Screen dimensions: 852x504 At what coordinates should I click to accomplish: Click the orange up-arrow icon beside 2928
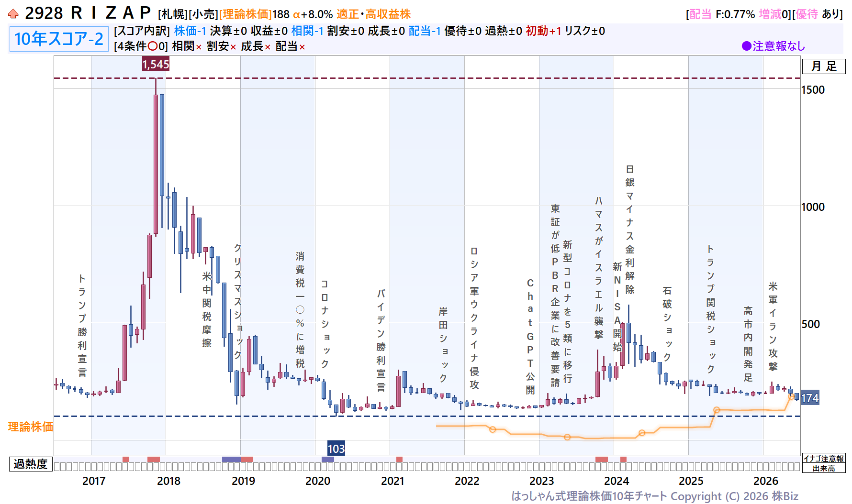coord(13,14)
